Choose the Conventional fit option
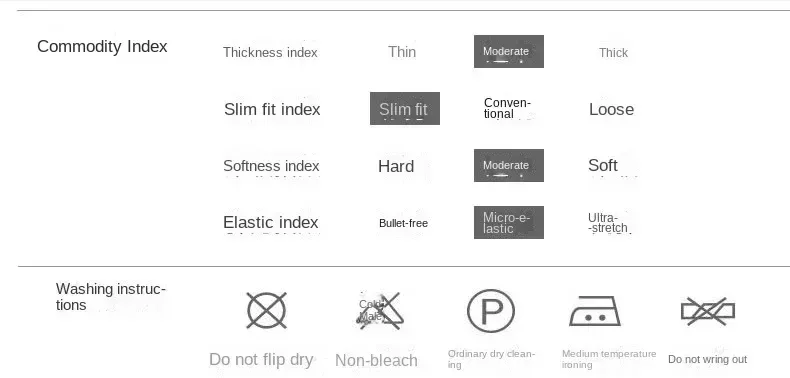This screenshot has height=378, width=790. pyautogui.click(x=507, y=108)
